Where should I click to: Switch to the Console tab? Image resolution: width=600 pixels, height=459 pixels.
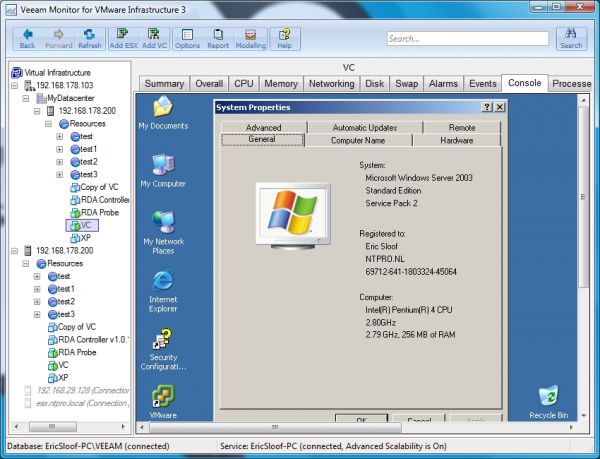(x=524, y=83)
